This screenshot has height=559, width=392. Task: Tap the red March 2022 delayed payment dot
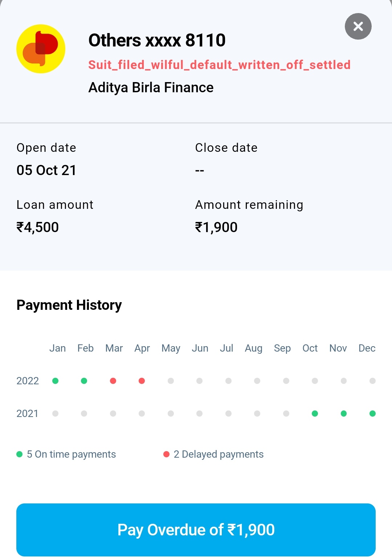113,381
